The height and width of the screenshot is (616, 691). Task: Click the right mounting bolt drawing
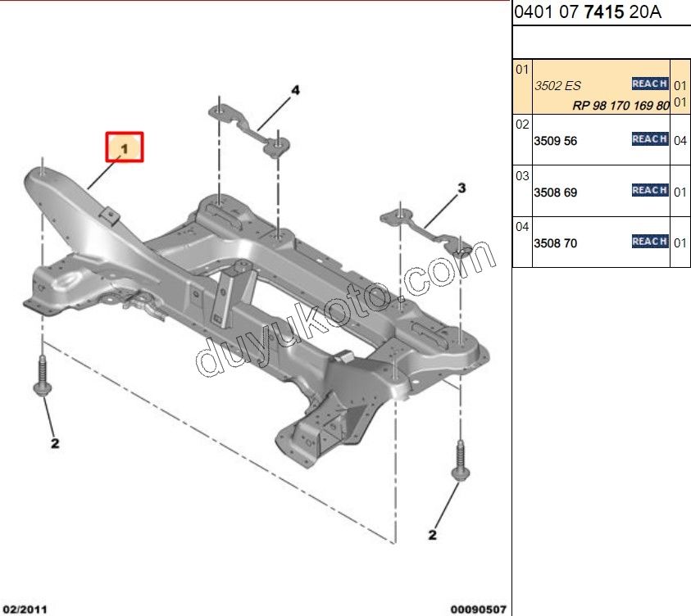pyautogui.click(x=457, y=460)
